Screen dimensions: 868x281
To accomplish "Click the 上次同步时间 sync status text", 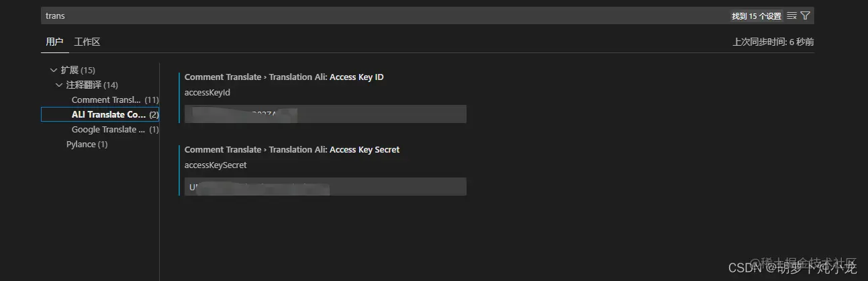I will tap(773, 42).
